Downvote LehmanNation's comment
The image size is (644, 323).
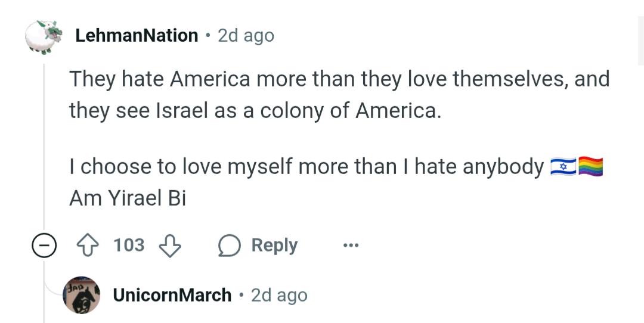[x=171, y=245]
